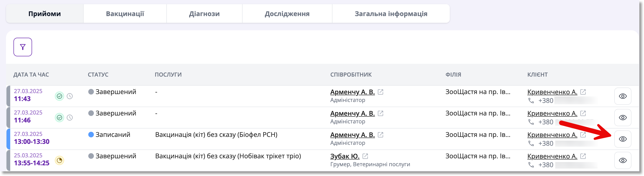Click green checkmark icon in 11:46 row
This screenshot has height=176, width=644.
tap(59, 118)
